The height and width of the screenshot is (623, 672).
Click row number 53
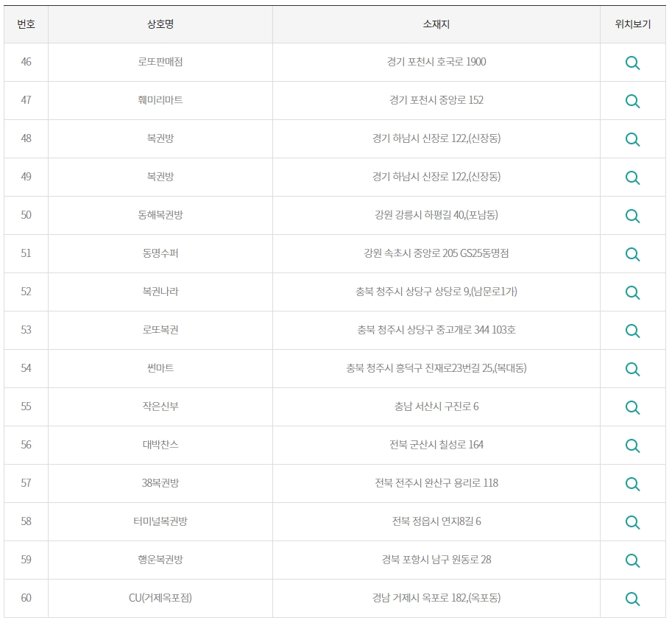click(26, 330)
